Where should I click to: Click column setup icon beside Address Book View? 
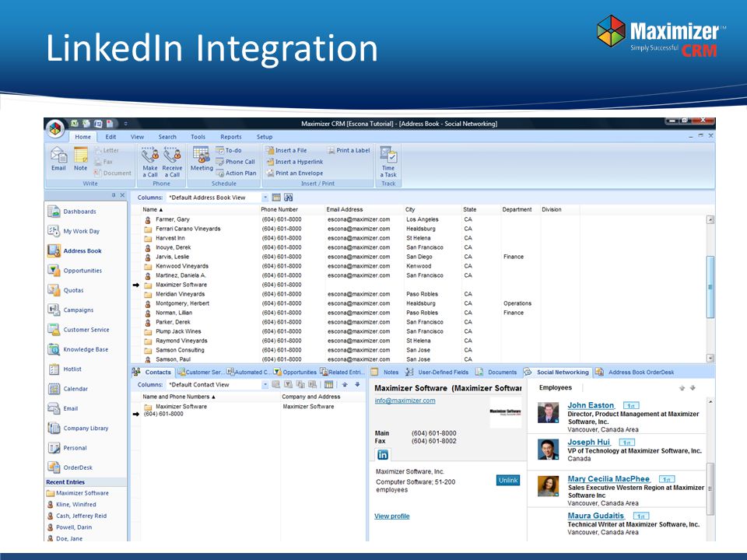pos(276,197)
